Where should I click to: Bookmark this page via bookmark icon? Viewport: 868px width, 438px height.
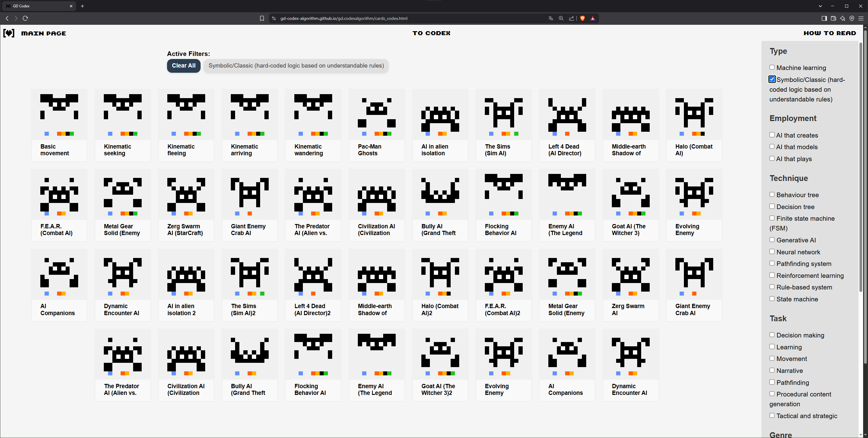click(262, 18)
